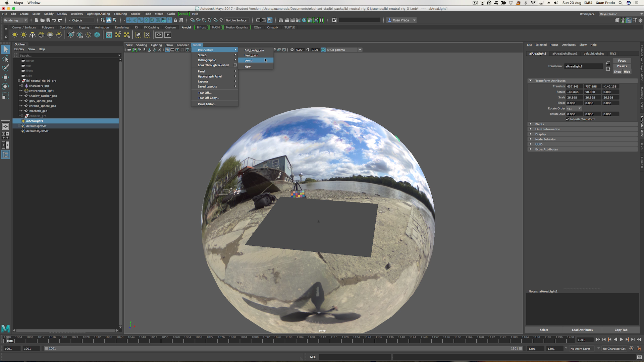Open sRGB gamma view transform dropdown
Viewport: 644px width, 362px height.
pos(344,50)
